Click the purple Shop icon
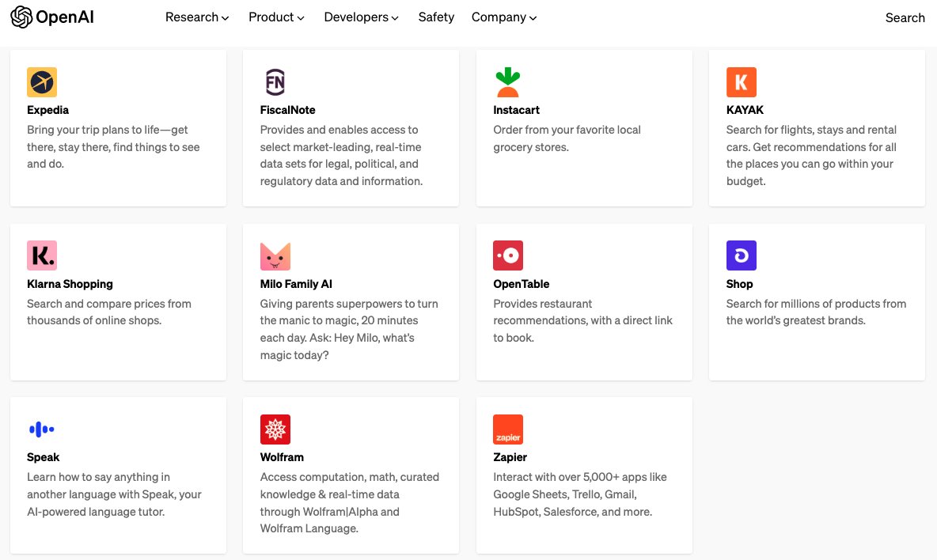Viewport: 937px width, 560px height. coord(741,255)
